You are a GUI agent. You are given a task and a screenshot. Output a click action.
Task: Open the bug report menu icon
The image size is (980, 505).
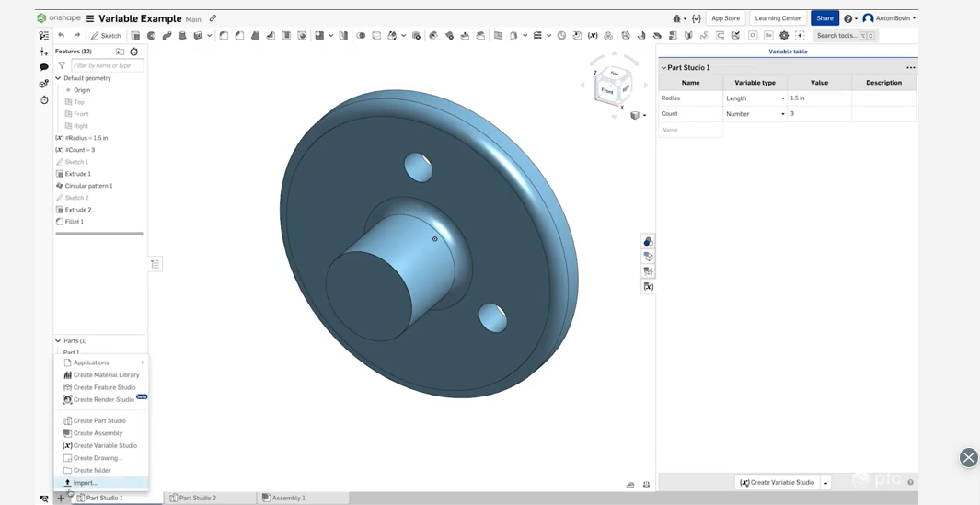[x=678, y=18]
